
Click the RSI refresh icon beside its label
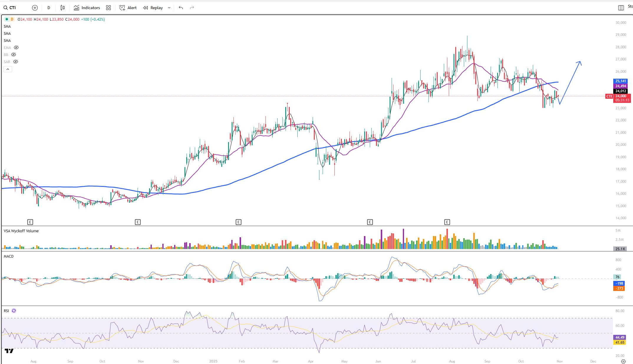click(x=14, y=311)
